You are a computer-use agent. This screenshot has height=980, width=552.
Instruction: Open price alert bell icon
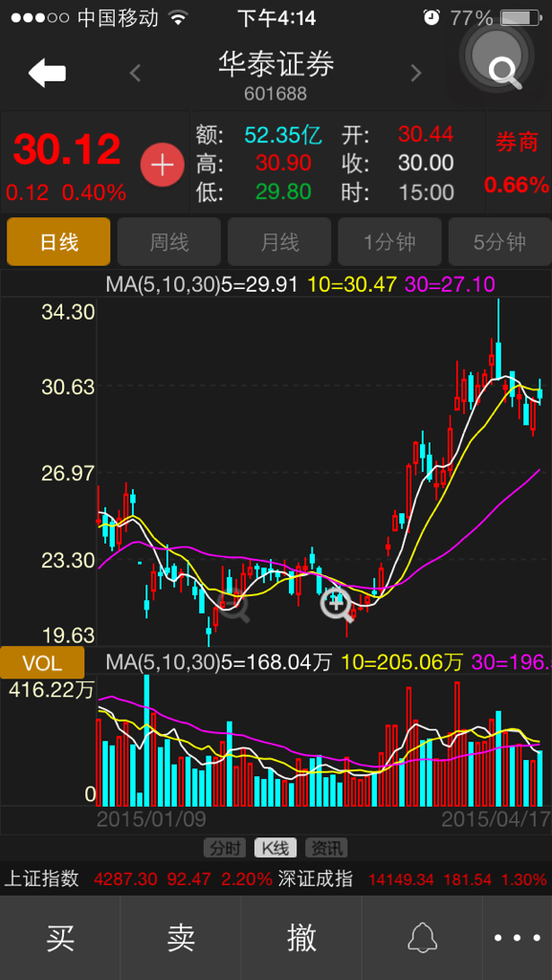click(x=423, y=938)
